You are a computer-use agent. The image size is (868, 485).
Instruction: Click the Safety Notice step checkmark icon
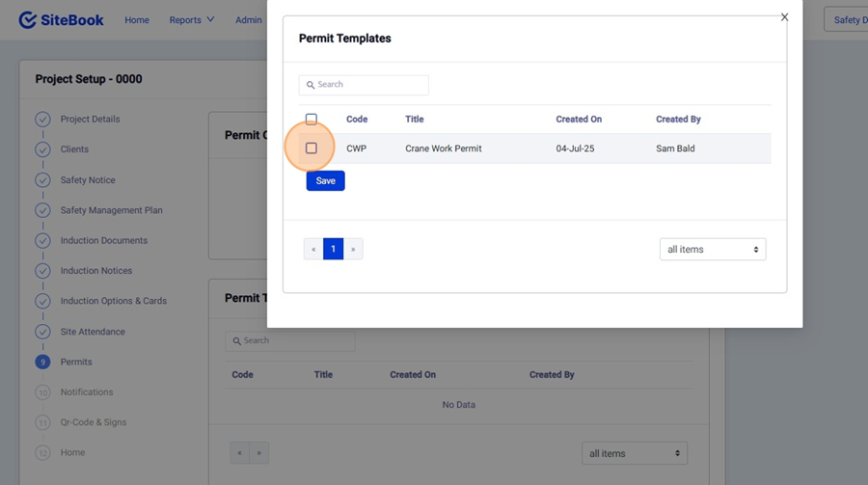[x=42, y=180]
